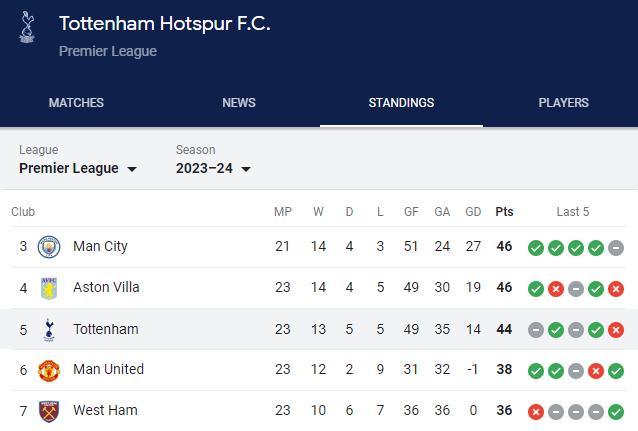This screenshot has height=431, width=638.
Task: Switch to the Matches tab
Action: 76,103
